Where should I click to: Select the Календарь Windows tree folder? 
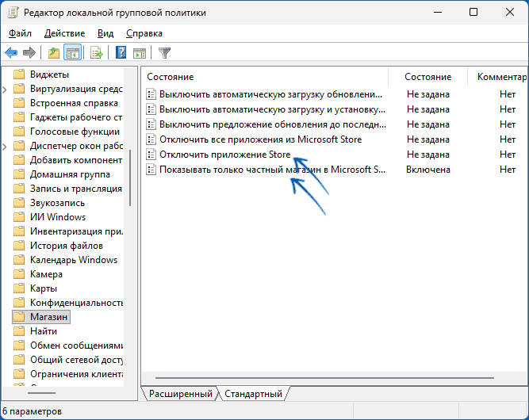[x=74, y=260]
